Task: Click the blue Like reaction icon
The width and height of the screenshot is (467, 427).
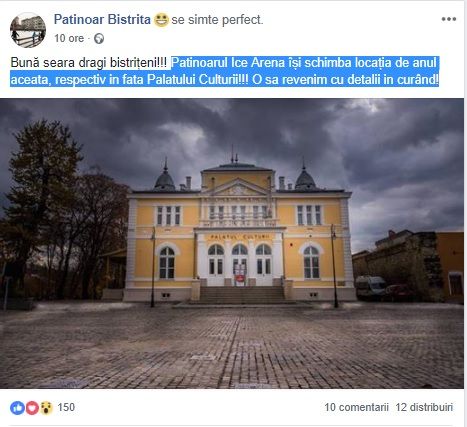Action: click(x=17, y=407)
